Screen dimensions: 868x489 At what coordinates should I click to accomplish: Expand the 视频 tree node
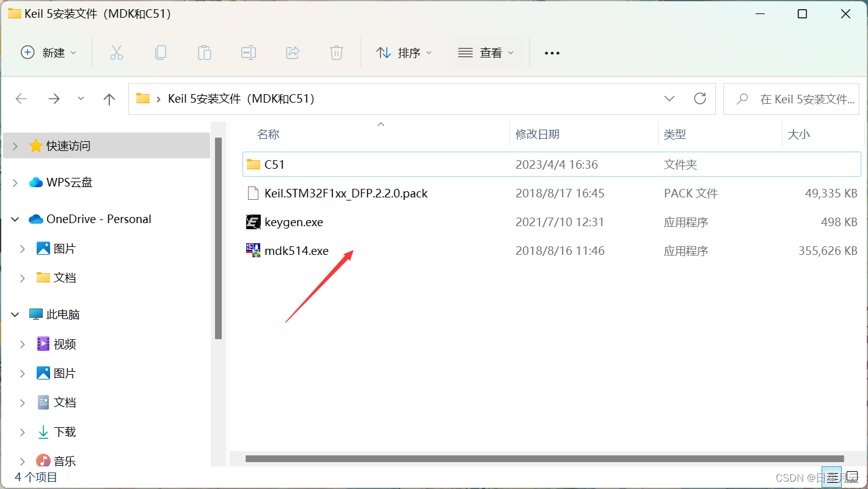point(23,344)
